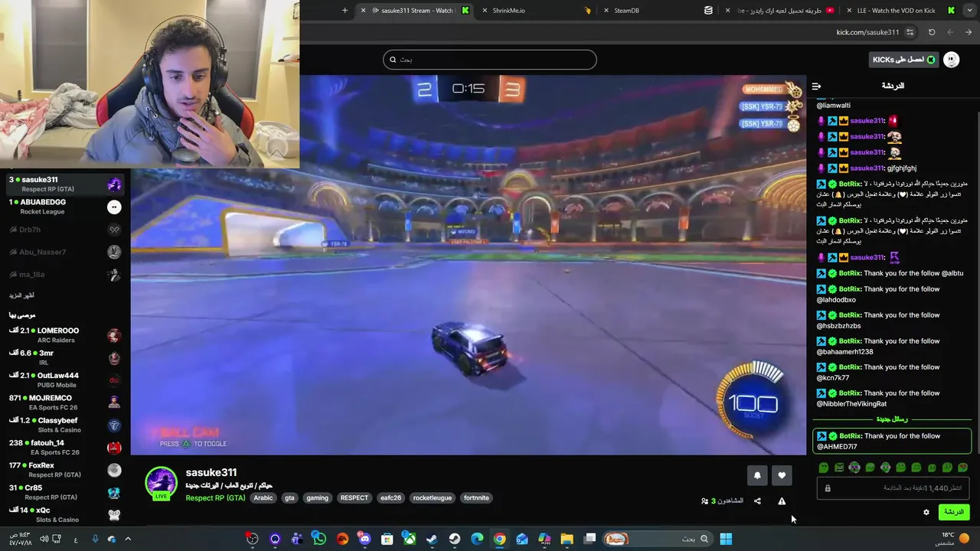The height and width of the screenshot is (551, 980).
Task: Open Windows Start menu
Action: [725, 539]
